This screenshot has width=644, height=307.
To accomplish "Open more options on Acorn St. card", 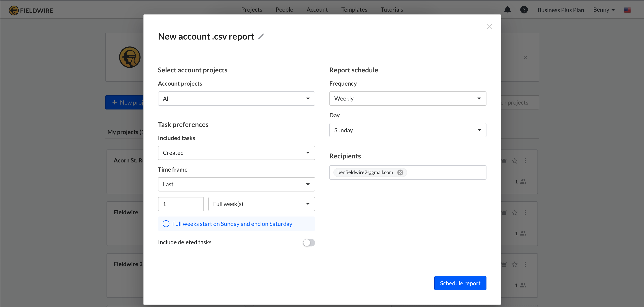I will pos(525,161).
